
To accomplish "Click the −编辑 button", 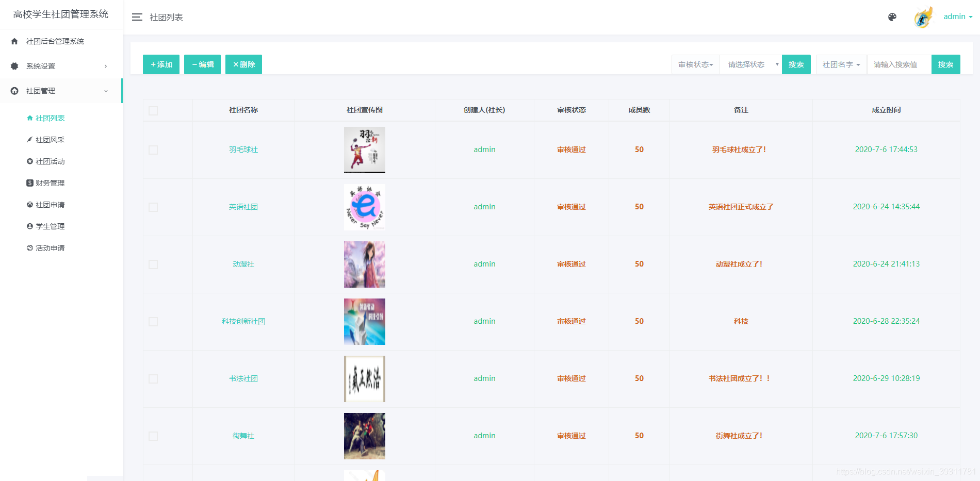I will click(202, 64).
